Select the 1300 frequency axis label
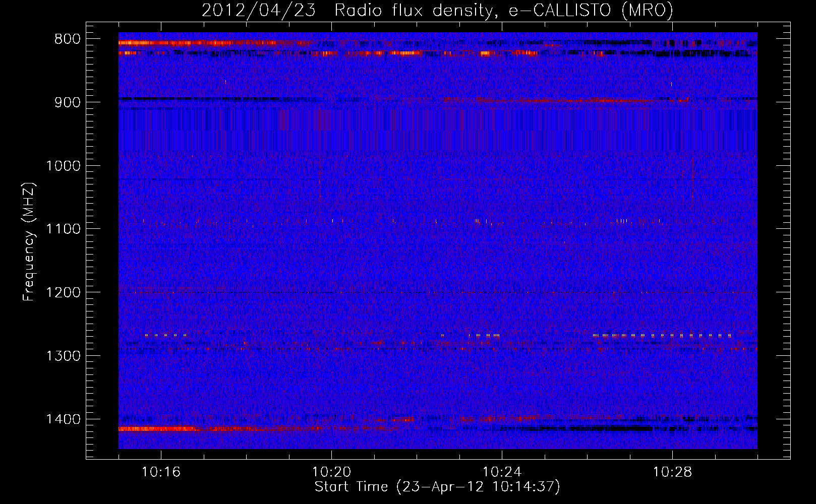The width and height of the screenshot is (816, 504). 63,356
